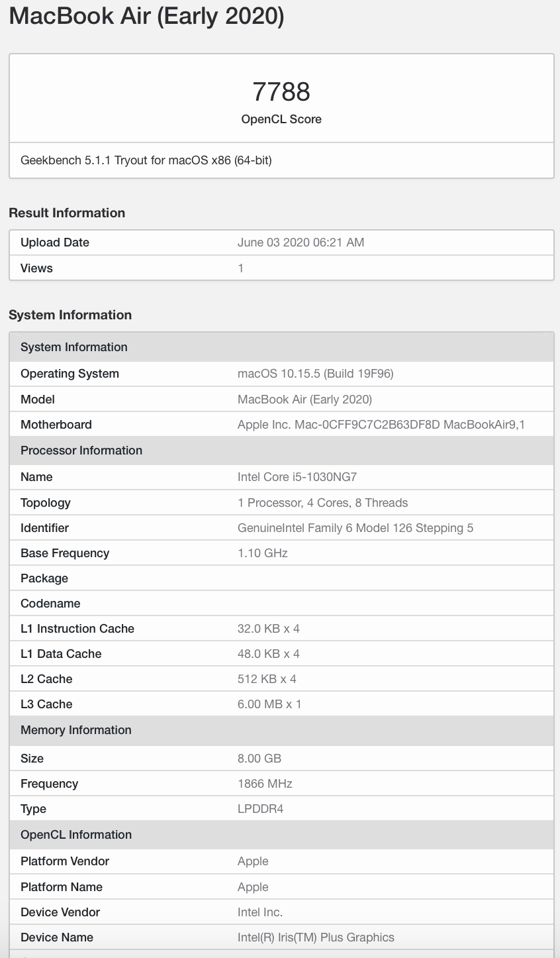
Task: Click the memory Frequency label
Action: point(49,784)
